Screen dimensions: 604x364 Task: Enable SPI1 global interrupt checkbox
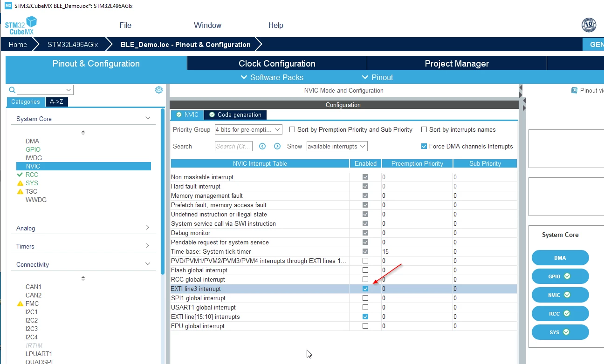coord(365,298)
